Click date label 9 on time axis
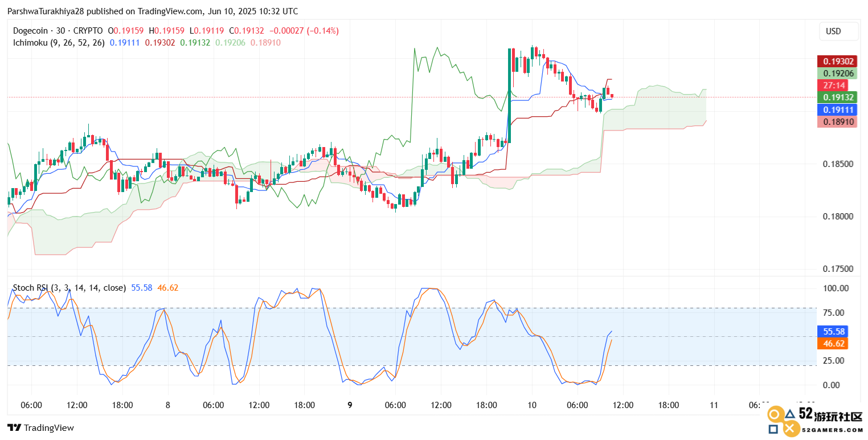 point(350,405)
